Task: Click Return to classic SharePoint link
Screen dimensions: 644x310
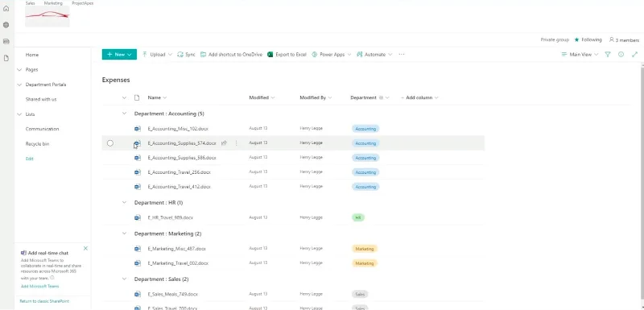Action: [44, 301]
